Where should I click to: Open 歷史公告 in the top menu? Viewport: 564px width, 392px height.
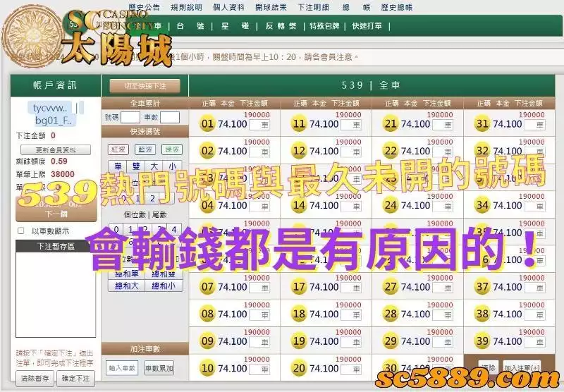pyautogui.click(x=144, y=7)
